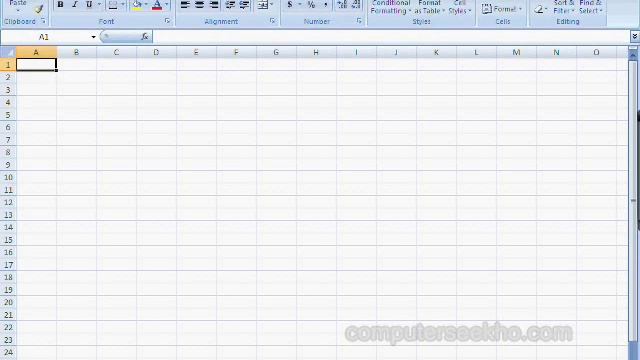This screenshot has width=640, height=360.
Task: Toggle Bold formatting
Action: click(x=60, y=4)
